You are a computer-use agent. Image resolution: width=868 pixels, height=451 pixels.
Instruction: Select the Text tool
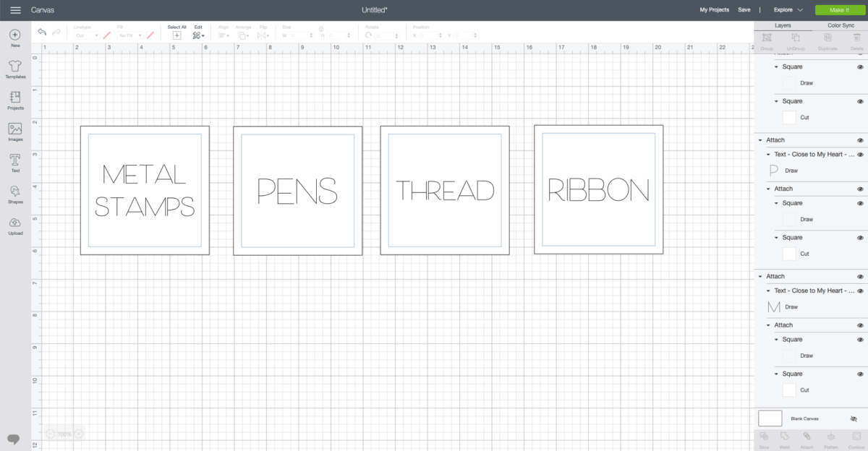tap(15, 163)
